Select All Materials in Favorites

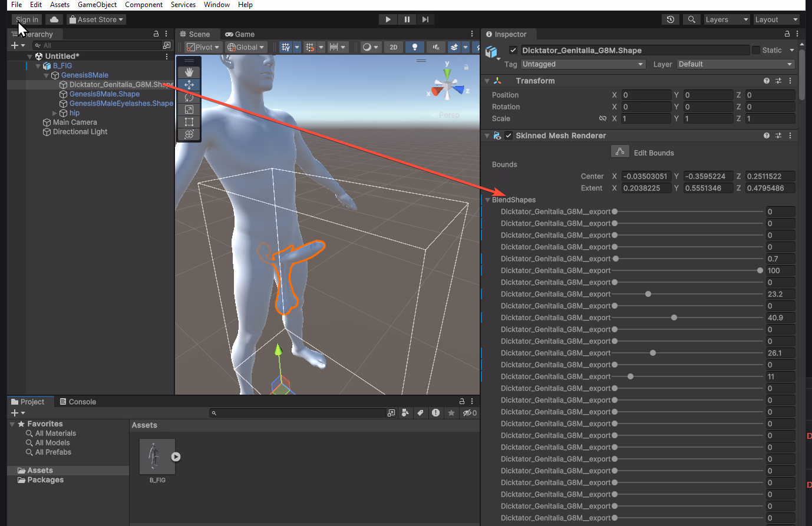click(x=55, y=434)
